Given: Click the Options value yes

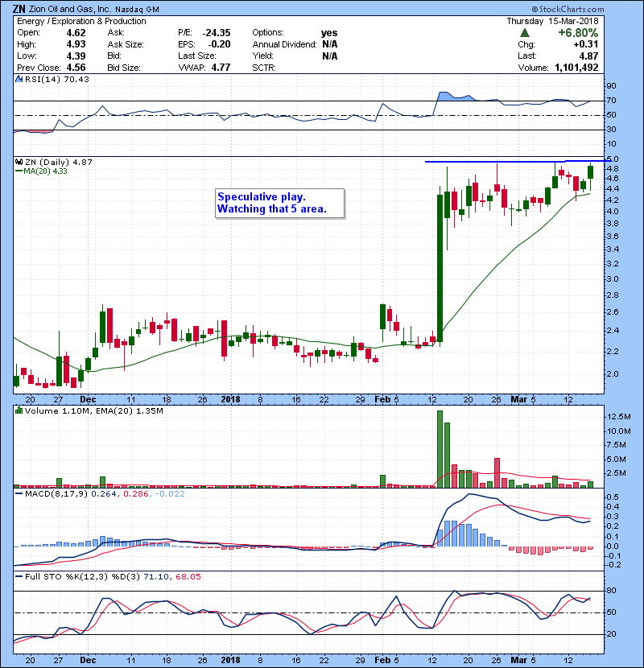Looking at the screenshot, I should [x=329, y=33].
